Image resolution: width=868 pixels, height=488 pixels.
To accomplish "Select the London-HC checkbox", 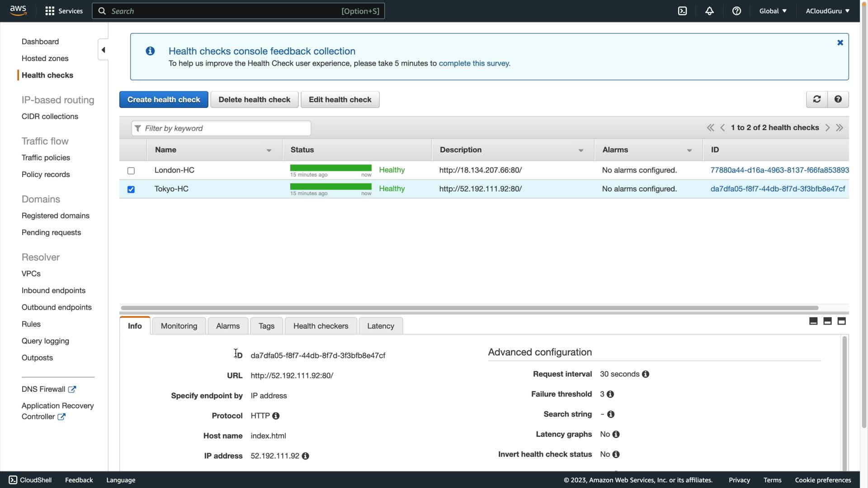I will point(131,171).
